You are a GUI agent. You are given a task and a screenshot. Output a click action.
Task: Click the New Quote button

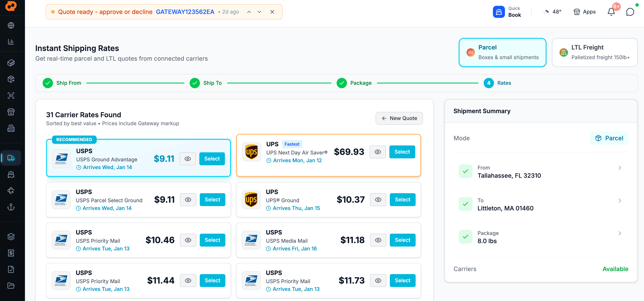point(399,118)
